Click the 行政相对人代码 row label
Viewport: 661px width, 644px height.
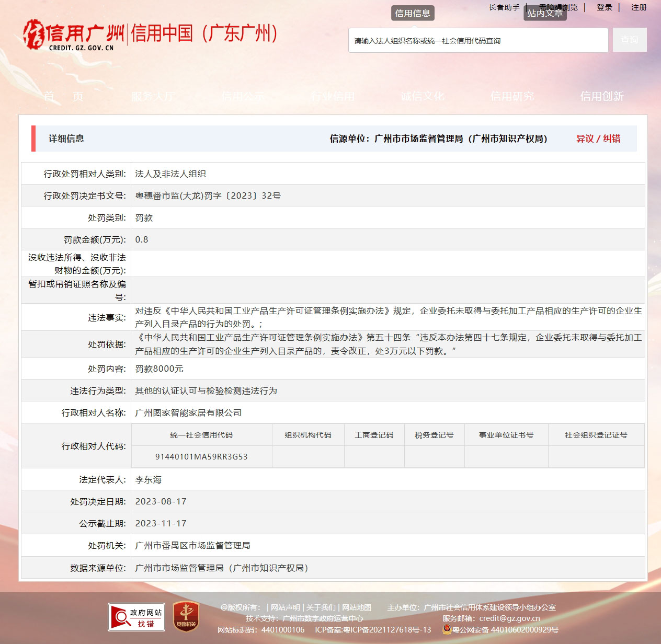94,446
